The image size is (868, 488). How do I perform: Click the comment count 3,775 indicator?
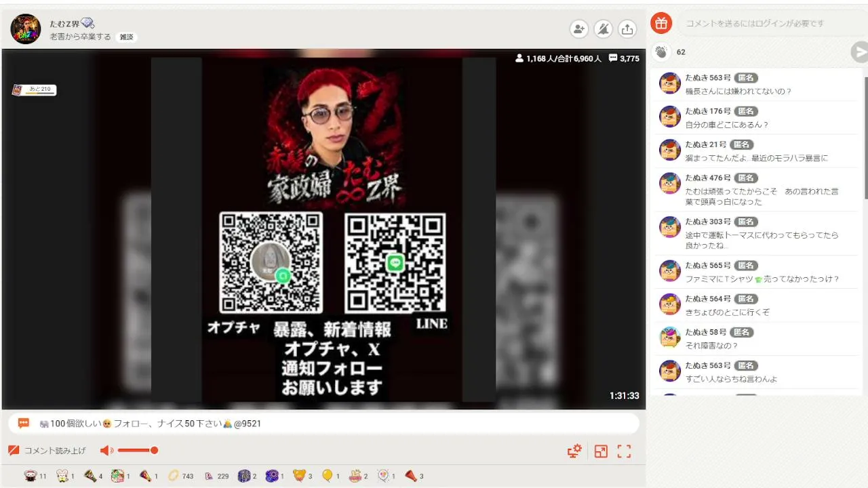(624, 58)
